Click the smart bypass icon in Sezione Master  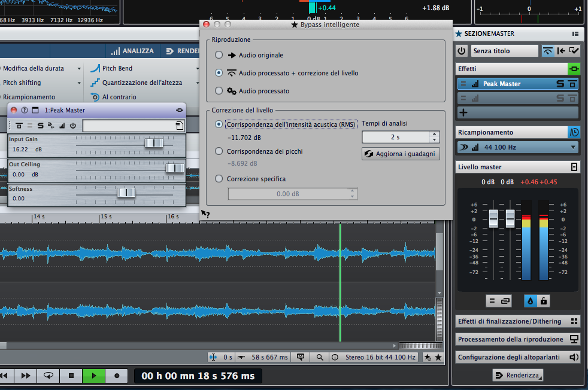pos(547,51)
